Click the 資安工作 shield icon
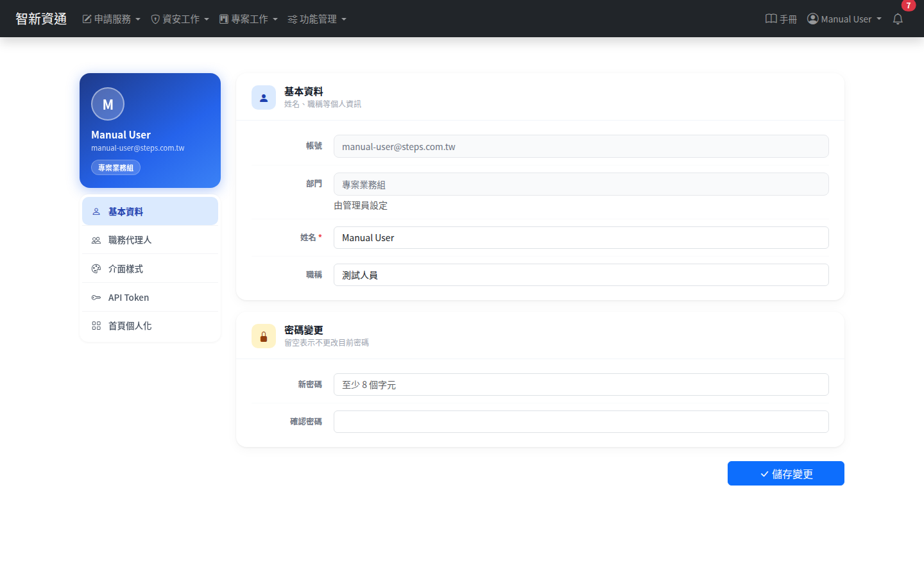The width and height of the screenshot is (924, 583). (155, 19)
